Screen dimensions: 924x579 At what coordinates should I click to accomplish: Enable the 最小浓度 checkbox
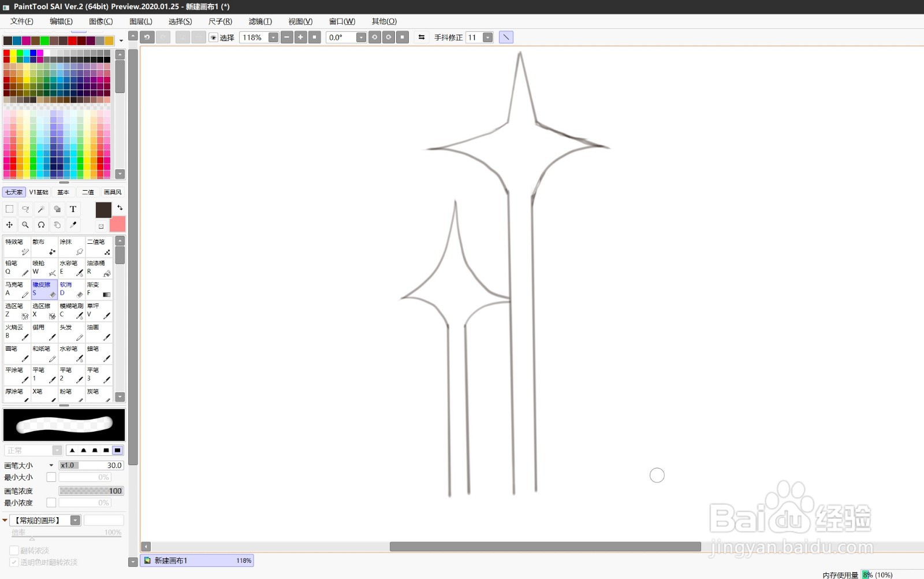pos(51,503)
